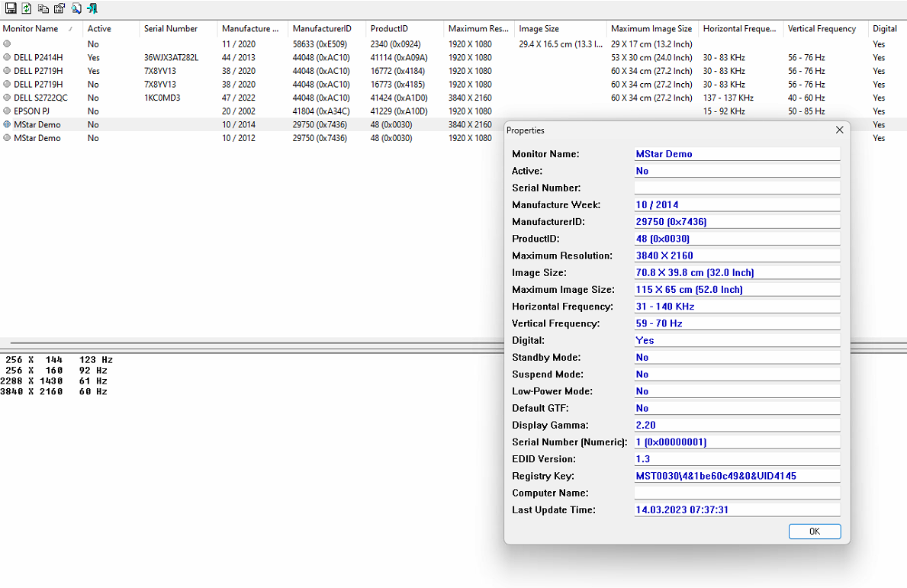The height and width of the screenshot is (588, 907).
Task: Click ProductID cell 41114 (0xA09A)
Action: click(399, 57)
